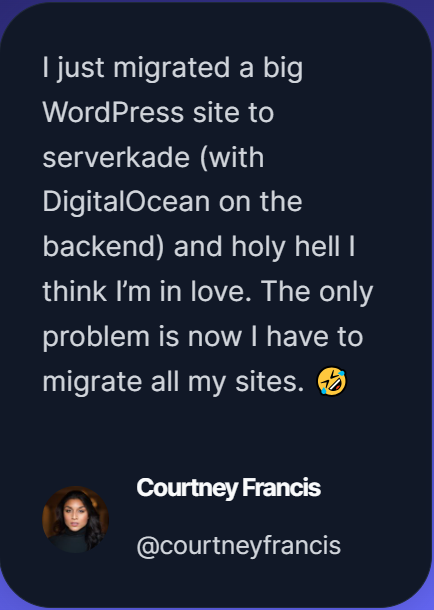Click the word serverkade in testimonial
Viewport: 434px width, 610px height.
click(116, 158)
